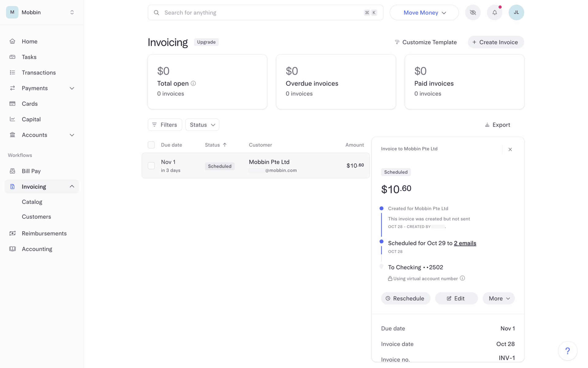The width and height of the screenshot is (588, 368).
Task: Click the Export download icon
Action: (487, 125)
